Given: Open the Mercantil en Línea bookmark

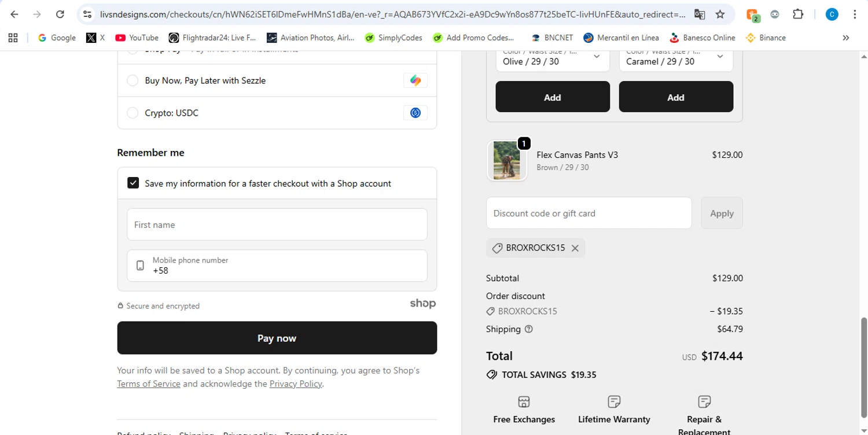Looking at the screenshot, I should click(621, 38).
